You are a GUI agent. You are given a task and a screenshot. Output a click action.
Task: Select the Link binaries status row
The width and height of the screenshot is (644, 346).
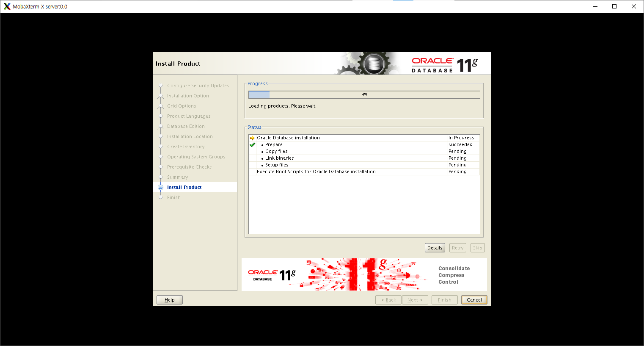[364, 158]
